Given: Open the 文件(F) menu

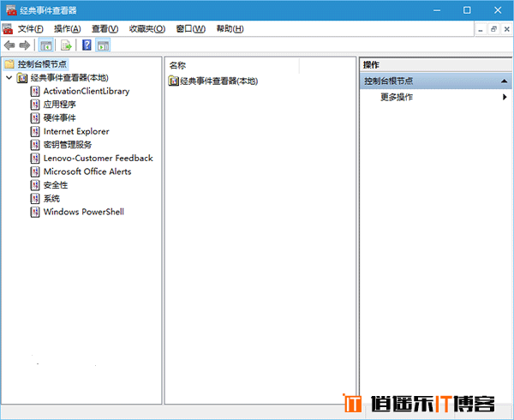Looking at the screenshot, I should click(x=30, y=29).
